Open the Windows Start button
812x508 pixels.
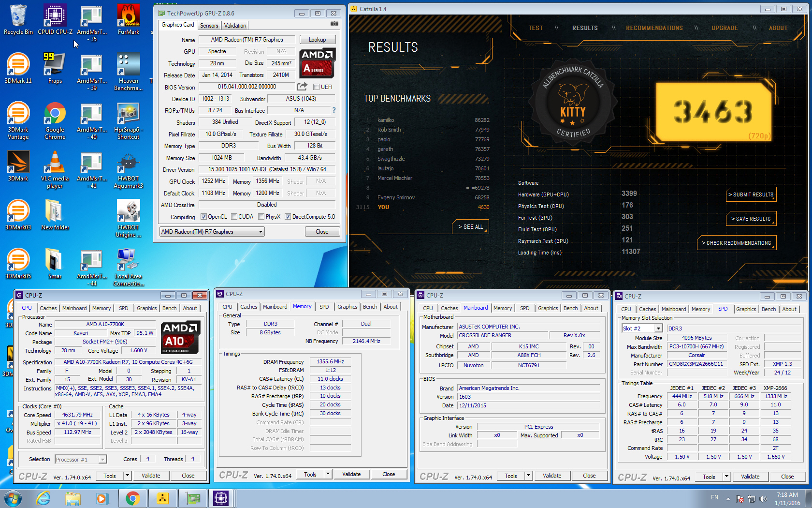13,498
